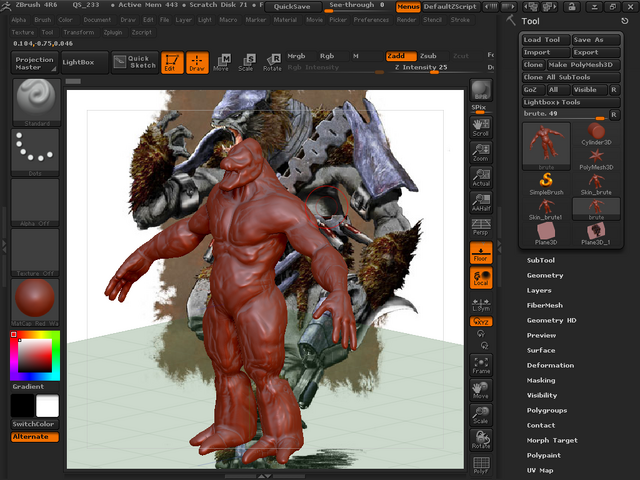Click the Move view button in right shelf
The image size is (640, 480).
coord(481,390)
